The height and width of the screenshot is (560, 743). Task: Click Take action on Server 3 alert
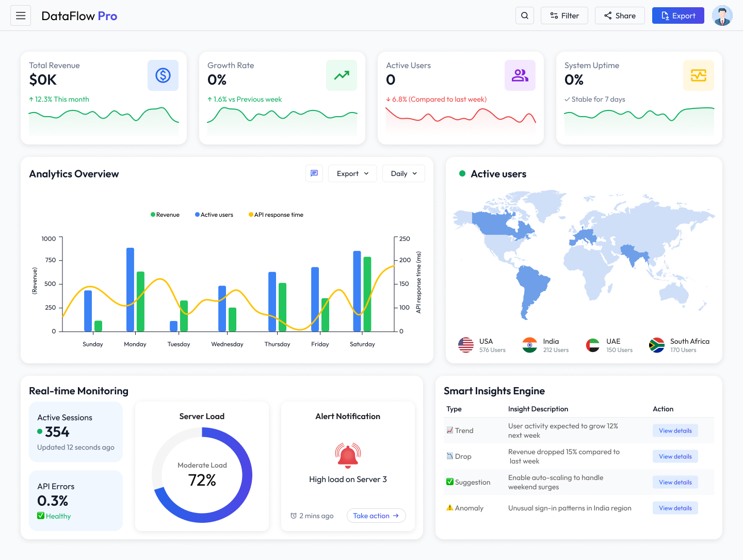coord(376,516)
